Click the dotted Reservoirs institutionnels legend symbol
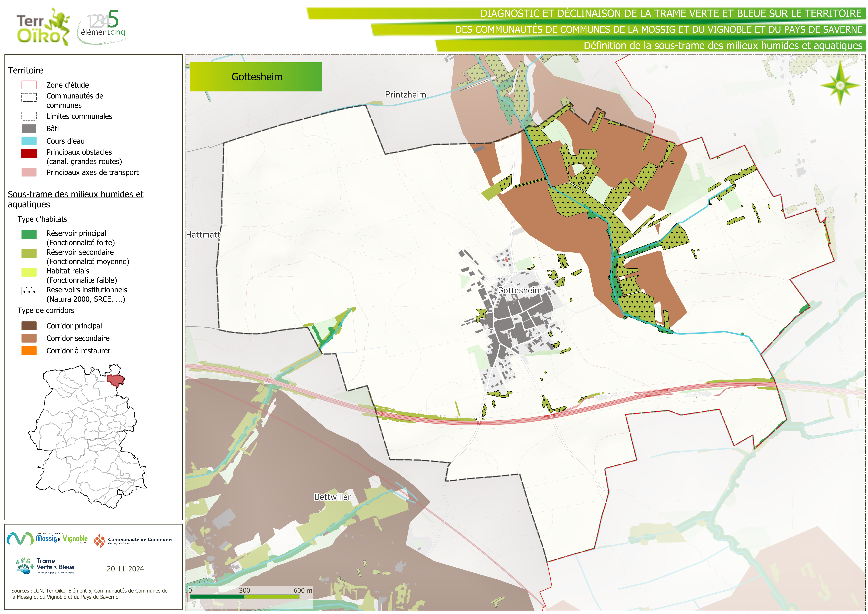Viewport: 868px width, 614px height. [29, 291]
